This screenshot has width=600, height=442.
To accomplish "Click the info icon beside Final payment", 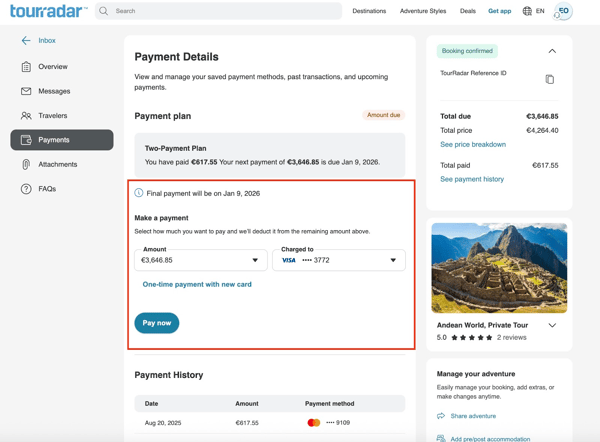I will [139, 193].
